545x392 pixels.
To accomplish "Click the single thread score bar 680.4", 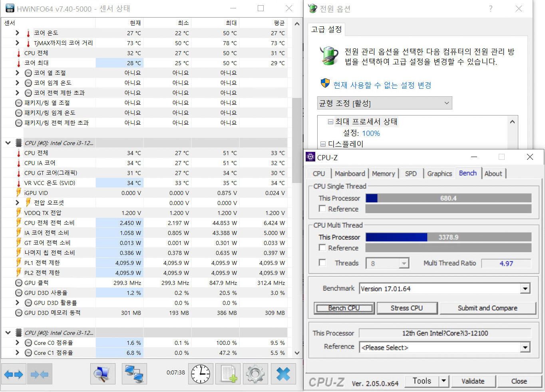I will pos(448,198).
